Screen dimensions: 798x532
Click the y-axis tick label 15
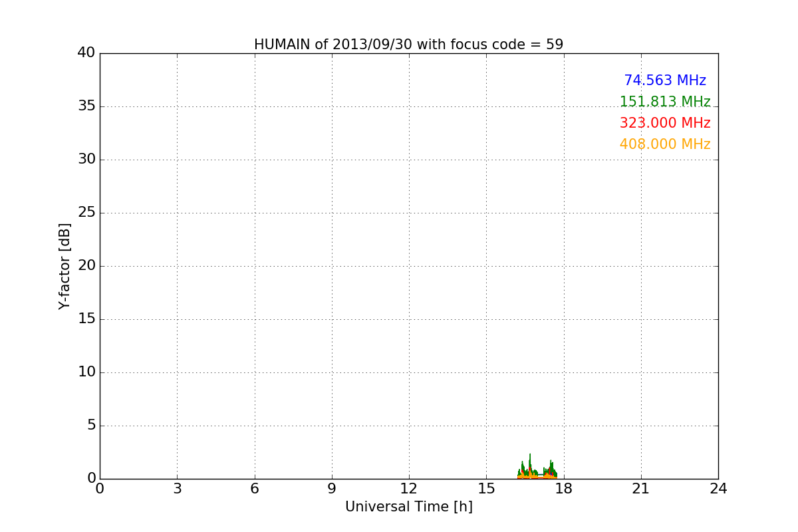[x=86, y=319]
